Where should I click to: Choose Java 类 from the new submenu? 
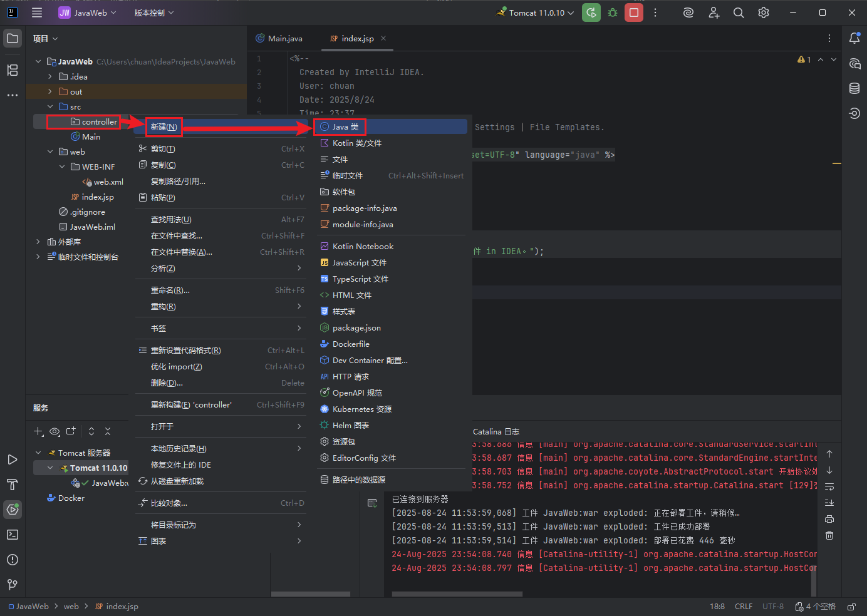(x=391, y=126)
